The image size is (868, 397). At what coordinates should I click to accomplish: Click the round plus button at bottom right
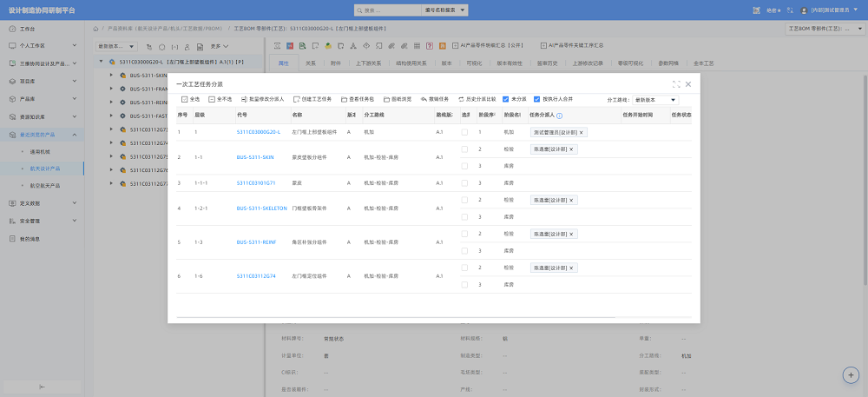coord(851,375)
